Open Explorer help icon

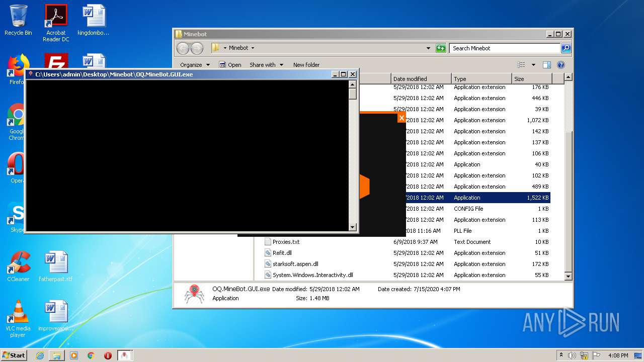[561, 65]
